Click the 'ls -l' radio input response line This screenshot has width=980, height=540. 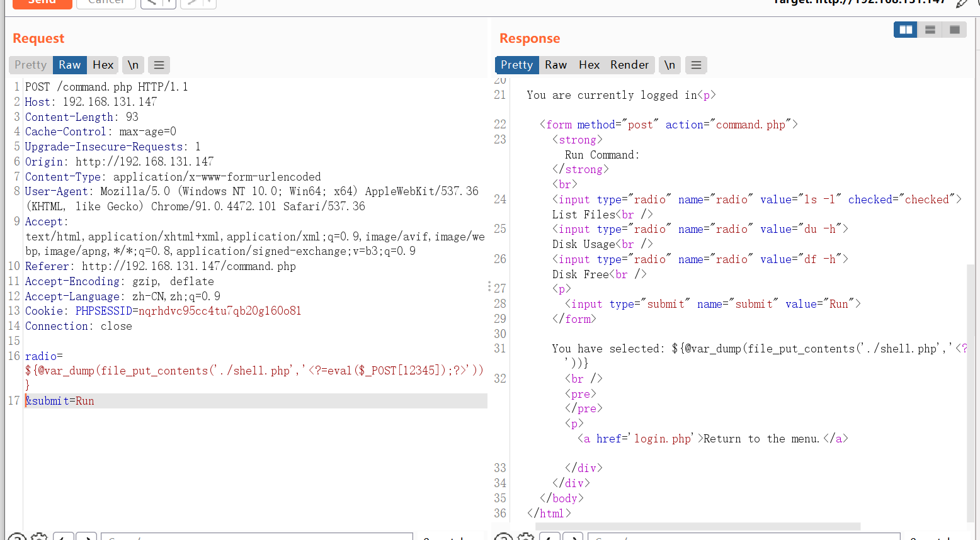click(x=756, y=200)
